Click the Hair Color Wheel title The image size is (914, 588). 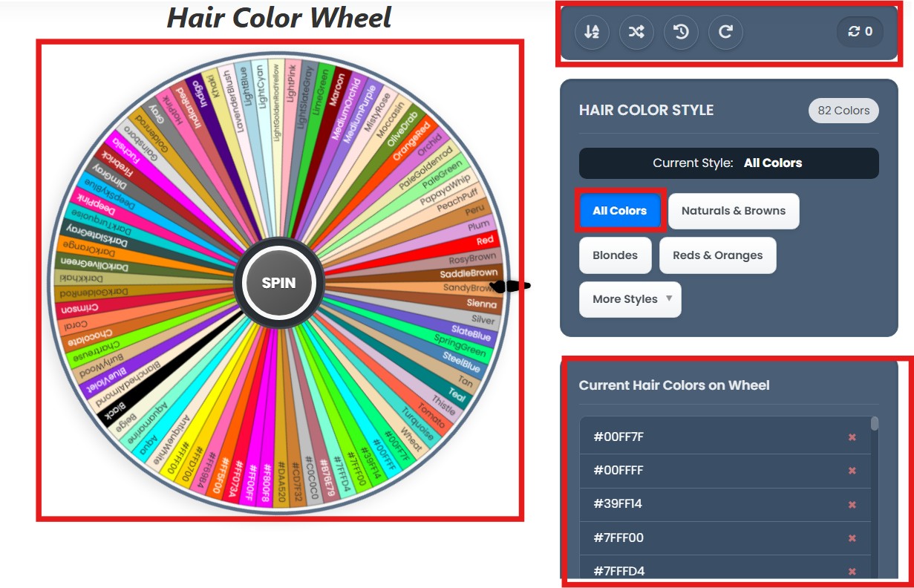click(279, 18)
